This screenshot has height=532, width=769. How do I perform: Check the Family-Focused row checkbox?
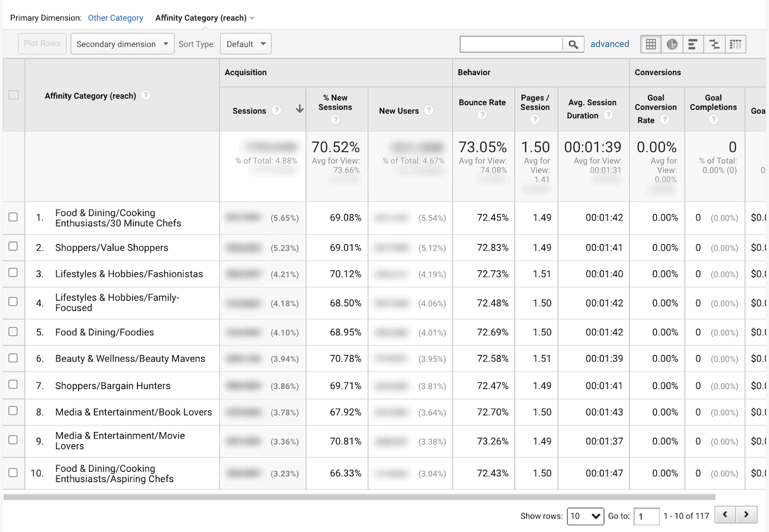[x=13, y=302]
